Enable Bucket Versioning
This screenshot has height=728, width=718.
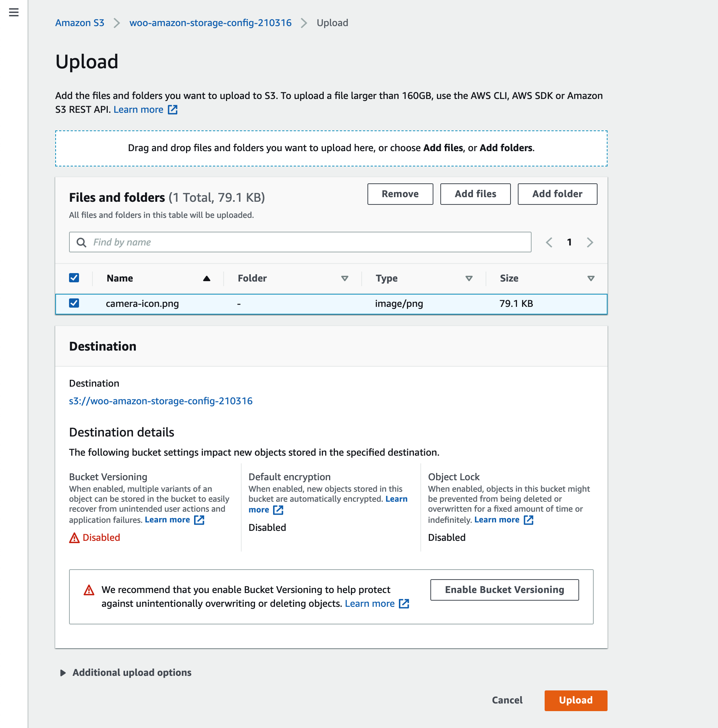point(504,590)
